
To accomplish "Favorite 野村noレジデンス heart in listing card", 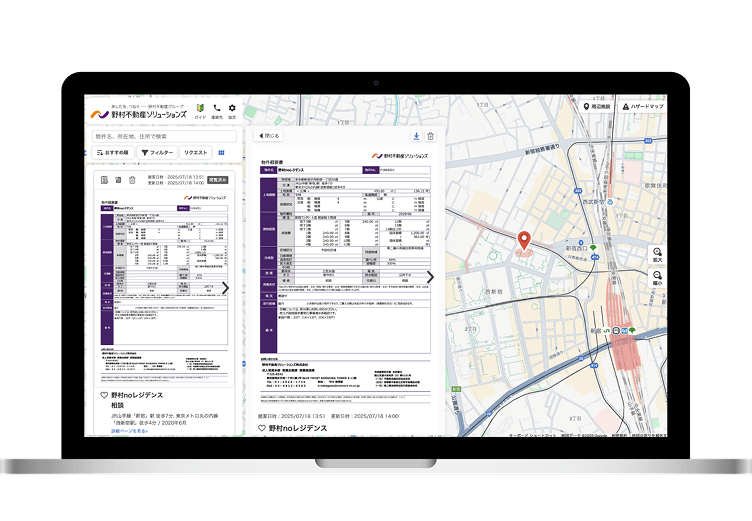I will pyautogui.click(x=104, y=395).
